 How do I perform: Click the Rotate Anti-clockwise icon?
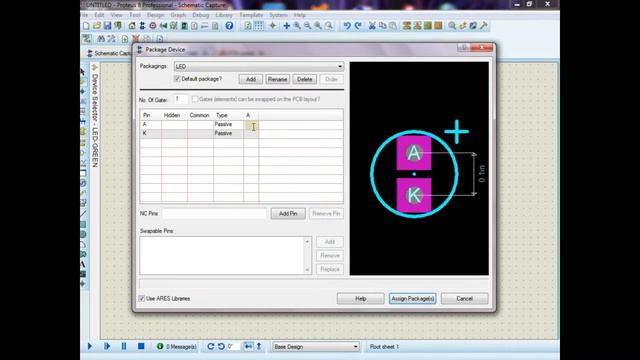tap(221, 346)
